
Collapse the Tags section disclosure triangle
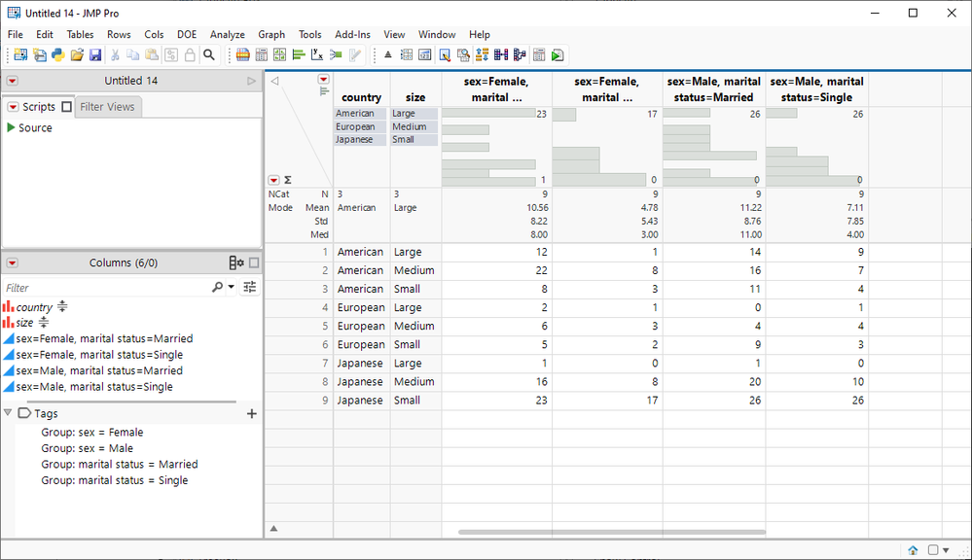[9, 413]
